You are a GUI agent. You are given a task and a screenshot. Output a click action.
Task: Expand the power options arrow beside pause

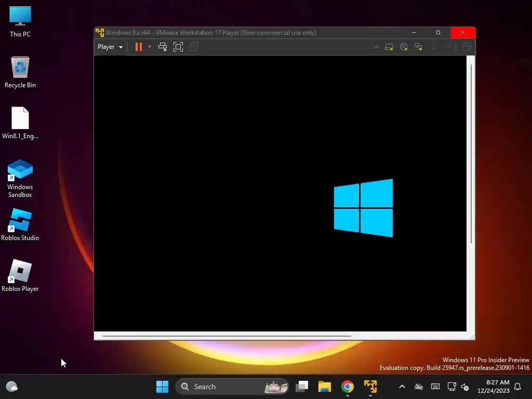click(150, 47)
